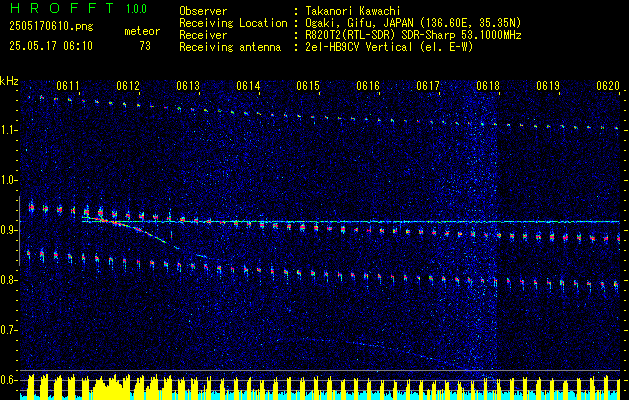Click the HROFFT title text
Screen dimensions: 629x400
(62, 8)
